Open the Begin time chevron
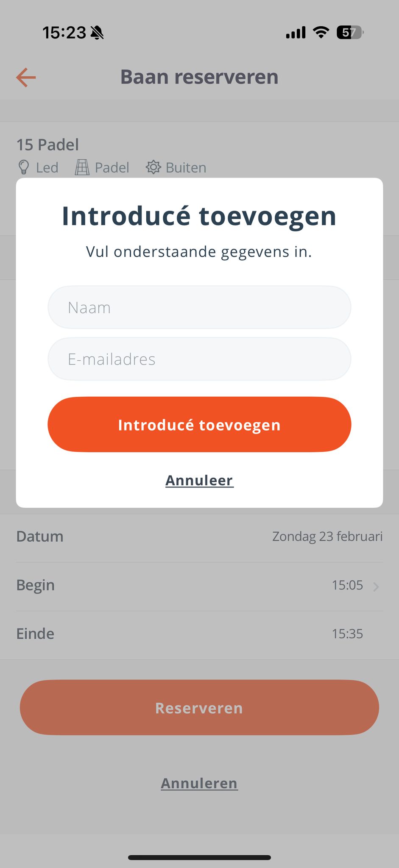Screen dimensions: 399x868 click(x=376, y=587)
